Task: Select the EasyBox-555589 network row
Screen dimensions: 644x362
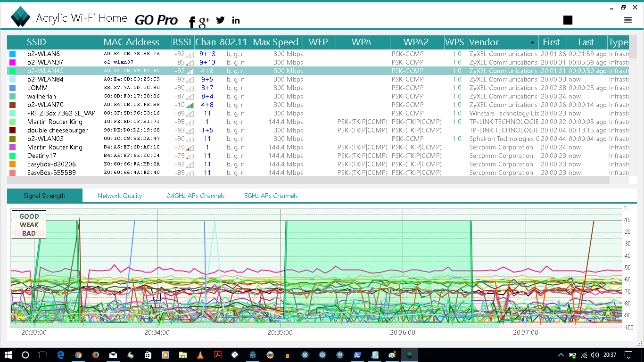Action: pos(318,173)
